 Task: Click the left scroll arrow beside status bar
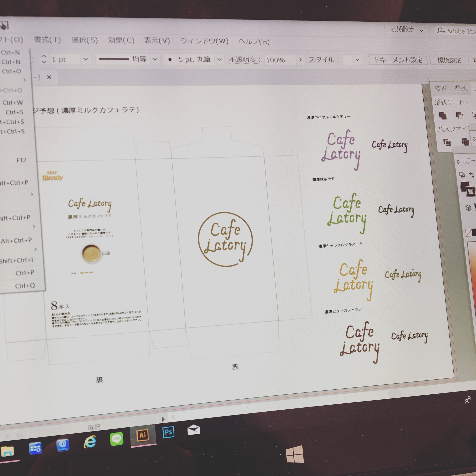(x=174, y=417)
